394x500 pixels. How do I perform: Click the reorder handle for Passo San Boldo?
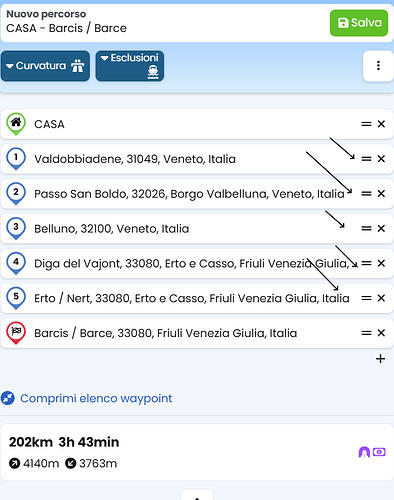pos(366,194)
